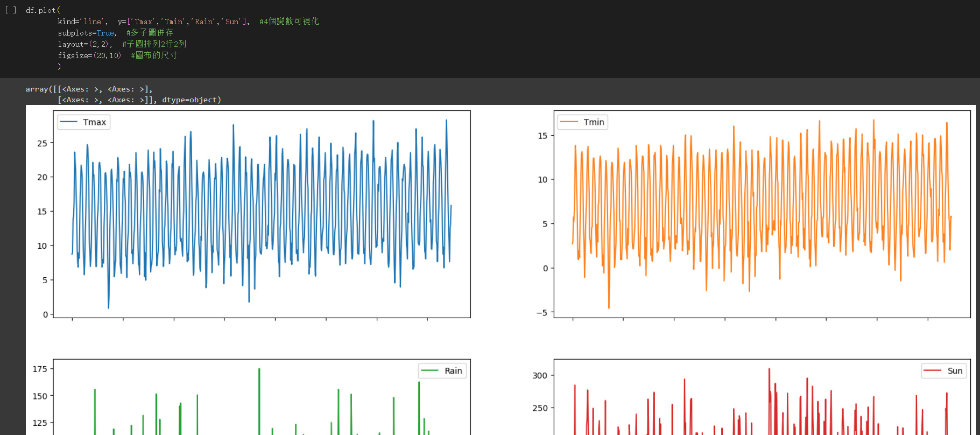This screenshot has height=435, width=980.
Task: Click the 250 tick label on Sun chart
Action: point(540,408)
